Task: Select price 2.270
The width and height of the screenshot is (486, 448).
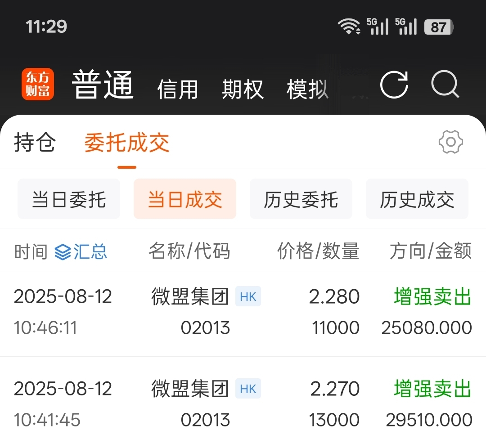Action: 335,389
